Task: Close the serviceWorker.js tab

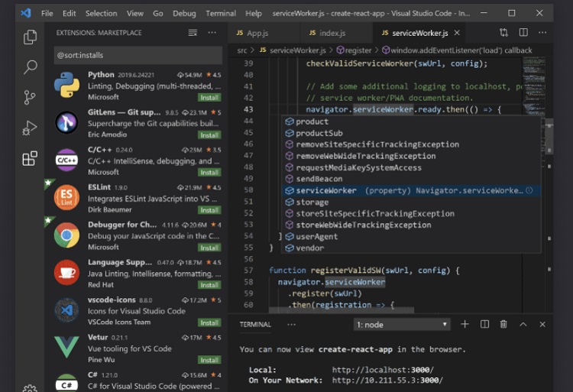Action: 457,33
